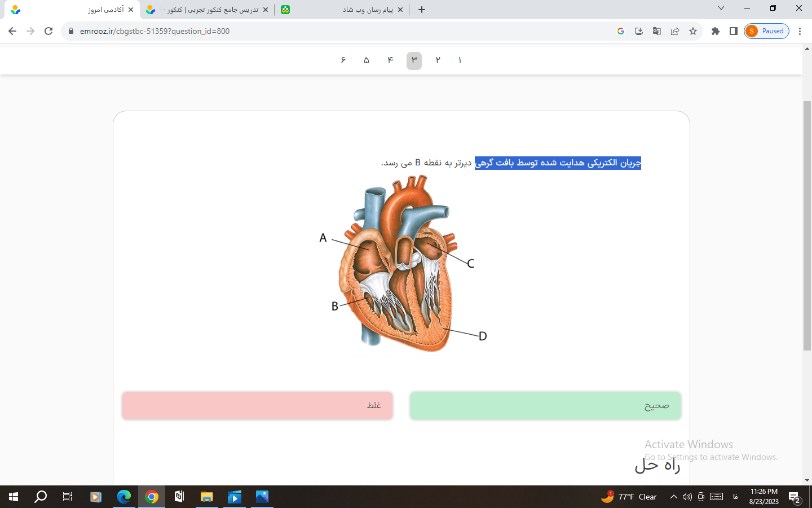Click the Google Translate icon in address bar

(656, 31)
